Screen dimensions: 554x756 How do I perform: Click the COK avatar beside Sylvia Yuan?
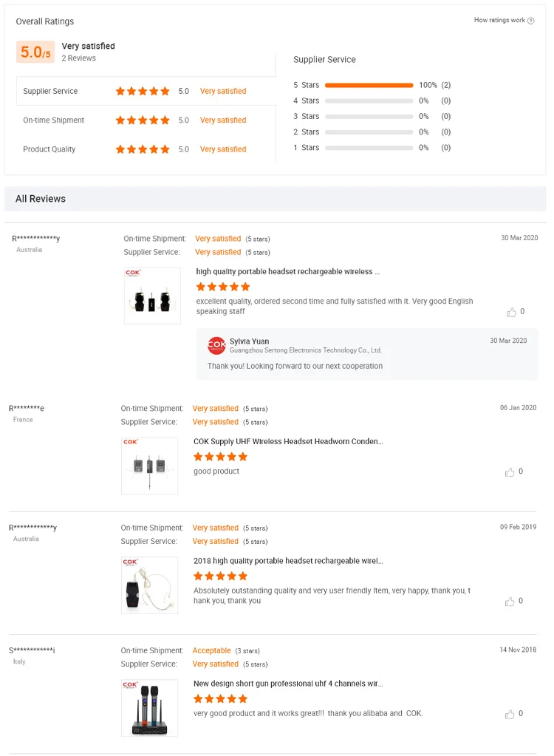(x=216, y=345)
